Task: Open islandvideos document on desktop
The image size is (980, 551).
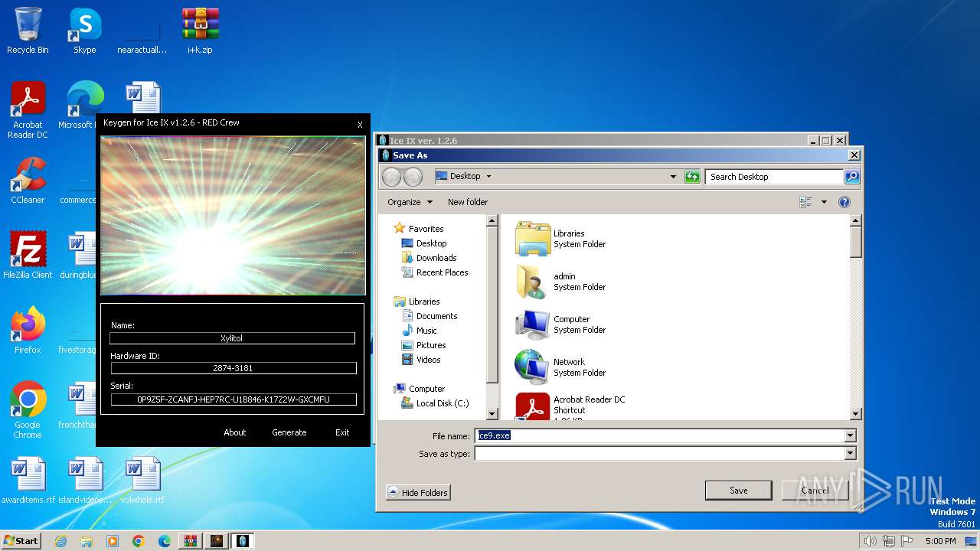Action: tap(86, 480)
